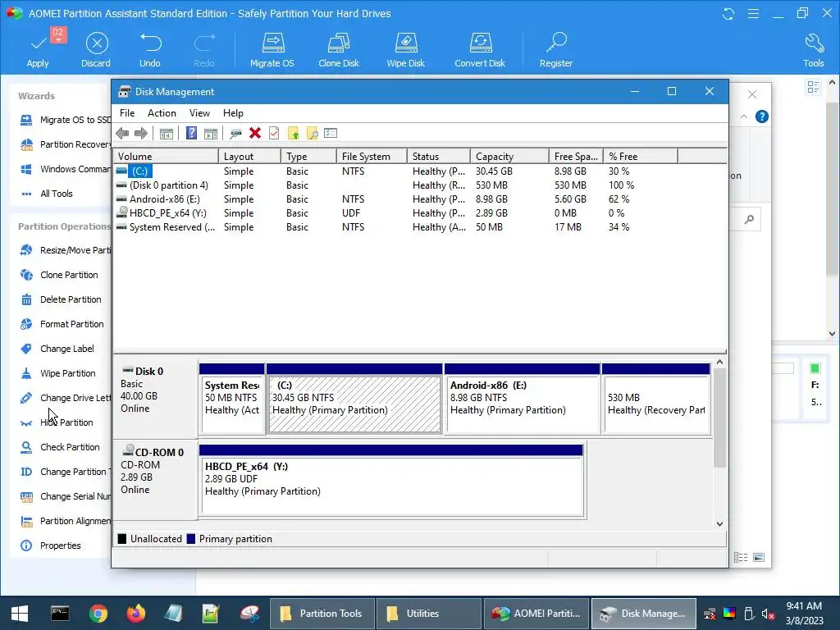The width and height of the screenshot is (840, 630).
Task: Launch Firefox from the taskbar
Action: [135, 614]
